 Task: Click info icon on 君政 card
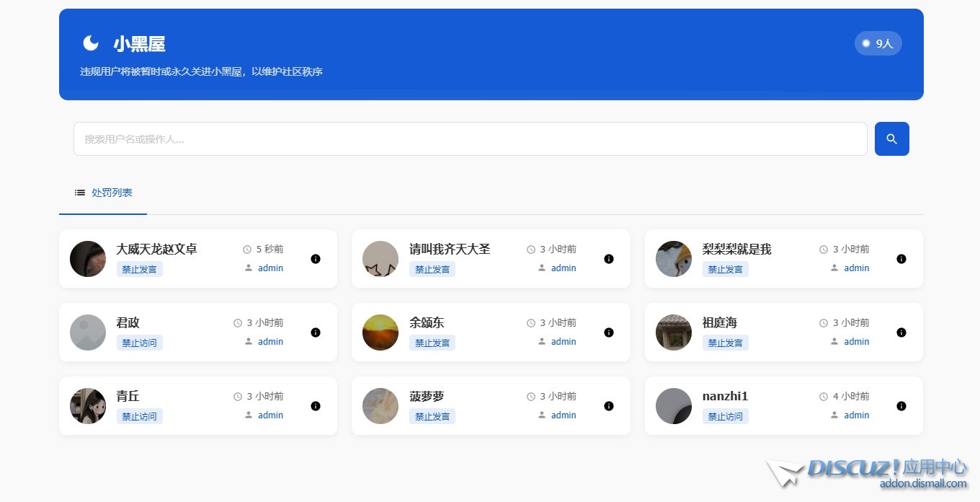316,333
